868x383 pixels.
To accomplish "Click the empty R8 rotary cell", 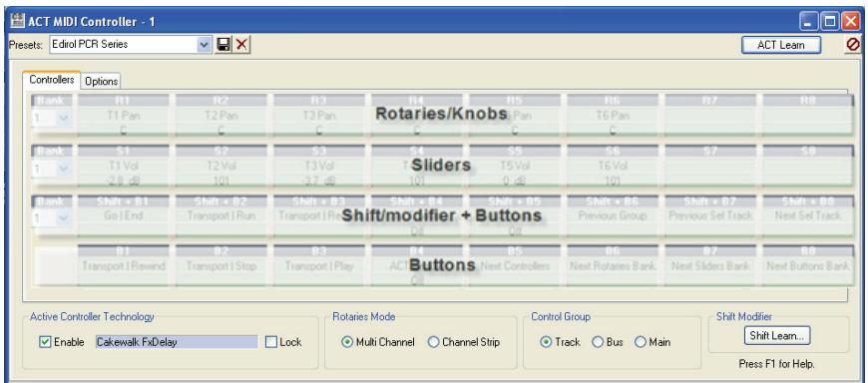I will click(808, 115).
